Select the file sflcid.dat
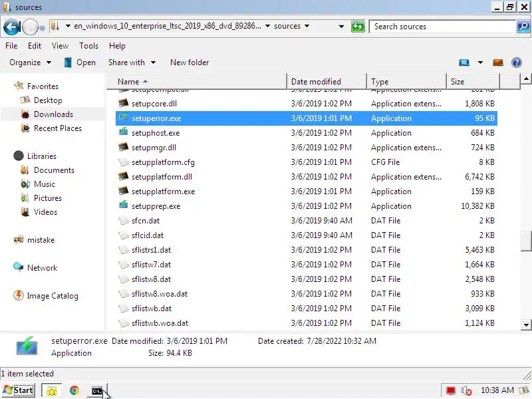 pyautogui.click(x=307, y=235)
